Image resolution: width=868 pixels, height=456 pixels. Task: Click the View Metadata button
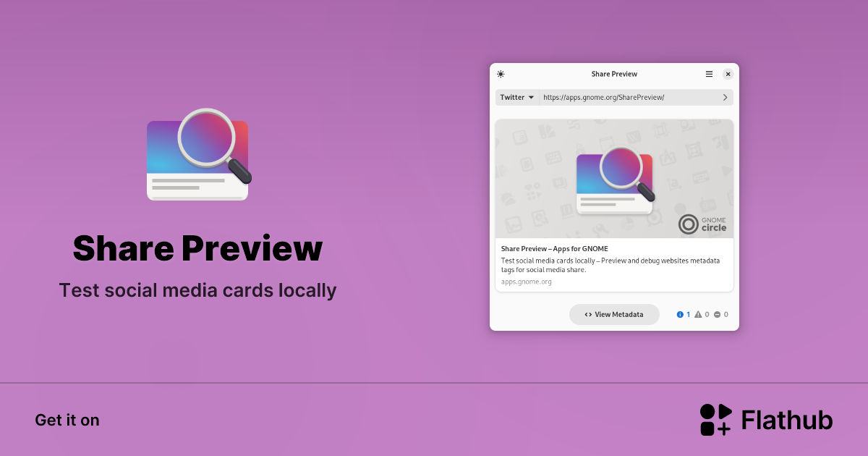tap(614, 314)
